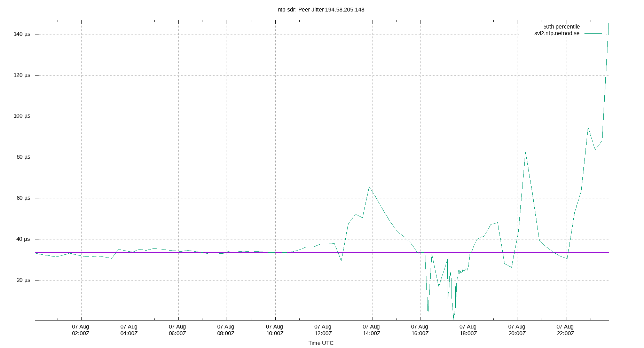Screen dimensions: 644x348
Task: Click the '07 Aug 20:00Z' x-axis label
Action: point(517,330)
